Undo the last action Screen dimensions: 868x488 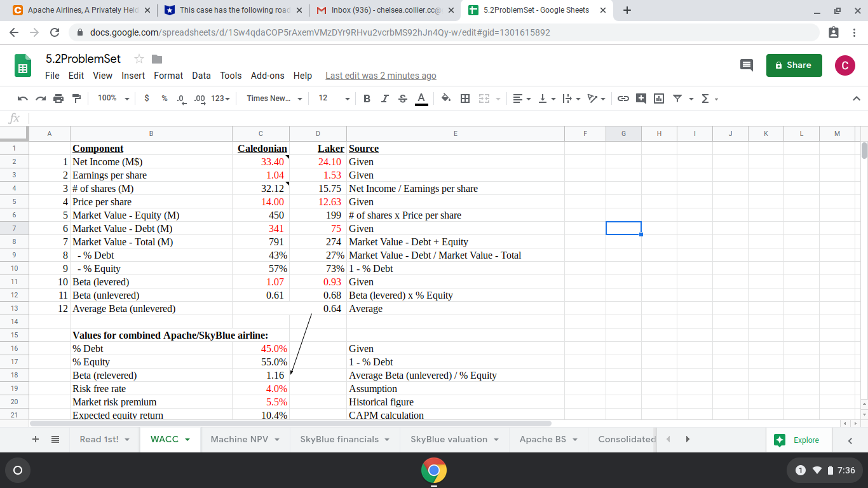click(22, 98)
